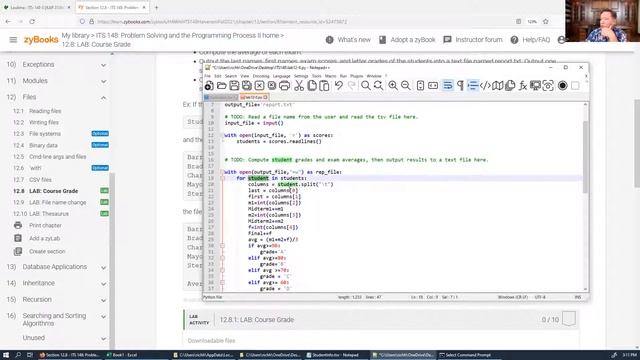Screen dimensions: 640x360
Task: Expand the Modules chapter chevron
Action: point(104,81)
